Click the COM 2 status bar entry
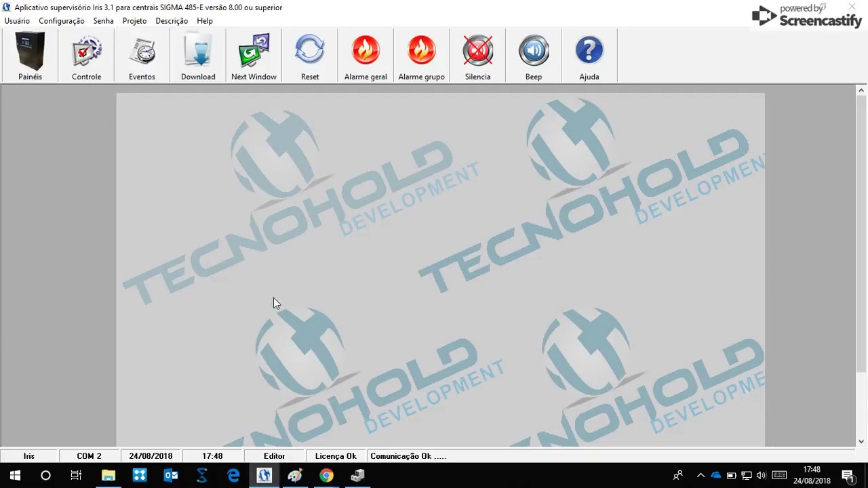This screenshot has width=868, height=488. [89, 456]
